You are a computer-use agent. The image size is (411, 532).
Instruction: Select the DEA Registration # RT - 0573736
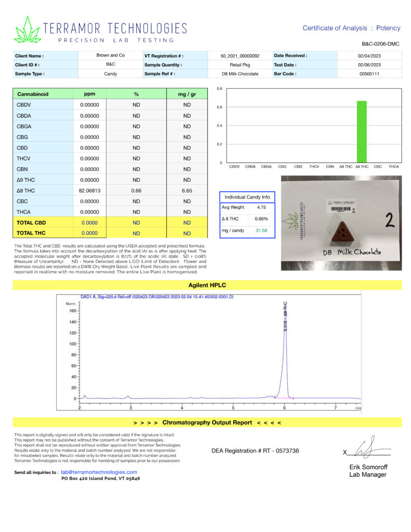[x=255, y=450]
